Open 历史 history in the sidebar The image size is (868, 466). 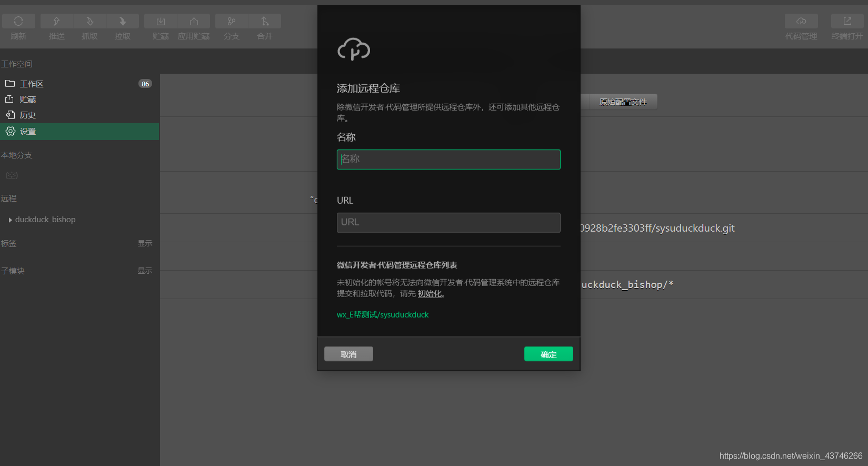[79, 115]
